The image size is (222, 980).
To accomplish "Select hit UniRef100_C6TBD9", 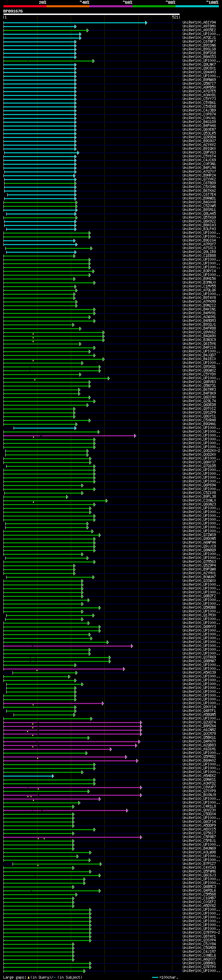I will pyautogui.click(x=199, y=183).
